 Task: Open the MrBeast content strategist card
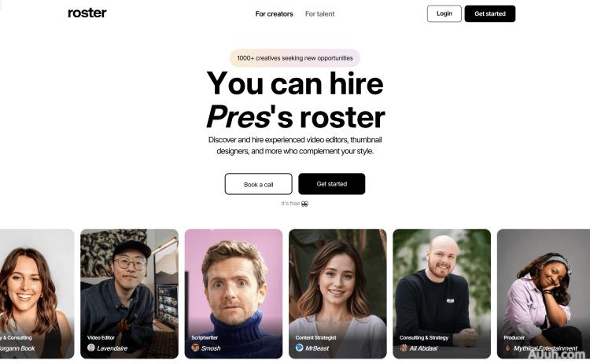point(337,294)
